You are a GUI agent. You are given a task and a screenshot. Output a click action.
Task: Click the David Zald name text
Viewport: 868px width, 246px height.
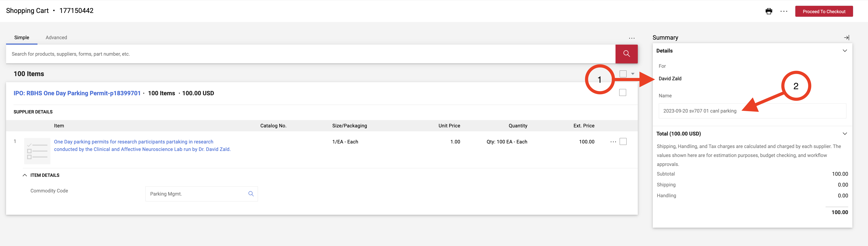(x=670, y=79)
